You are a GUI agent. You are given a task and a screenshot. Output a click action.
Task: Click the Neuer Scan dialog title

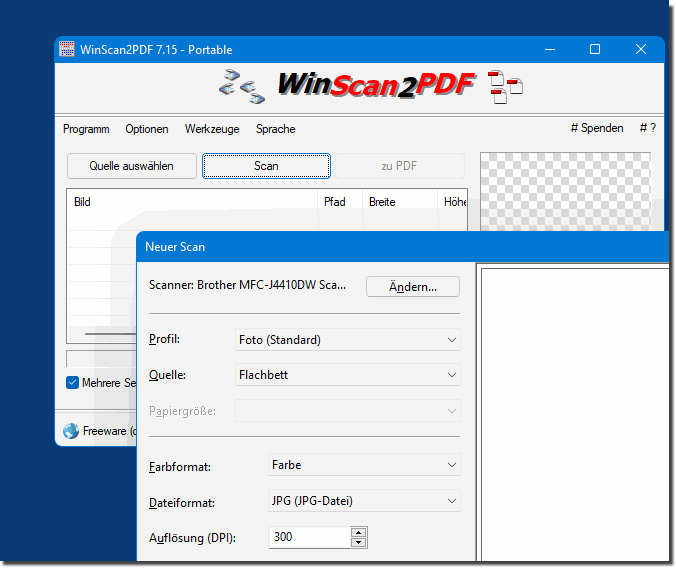tap(175, 247)
